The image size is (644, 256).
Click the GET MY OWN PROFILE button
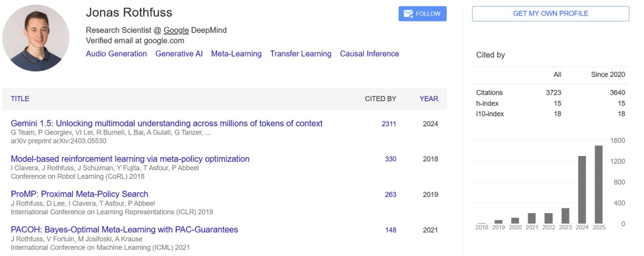pos(550,14)
